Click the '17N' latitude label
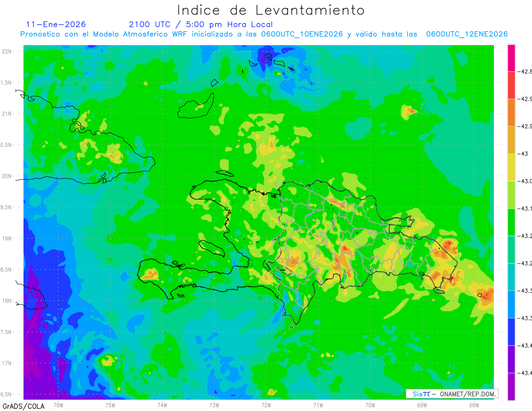 tap(7, 363)
